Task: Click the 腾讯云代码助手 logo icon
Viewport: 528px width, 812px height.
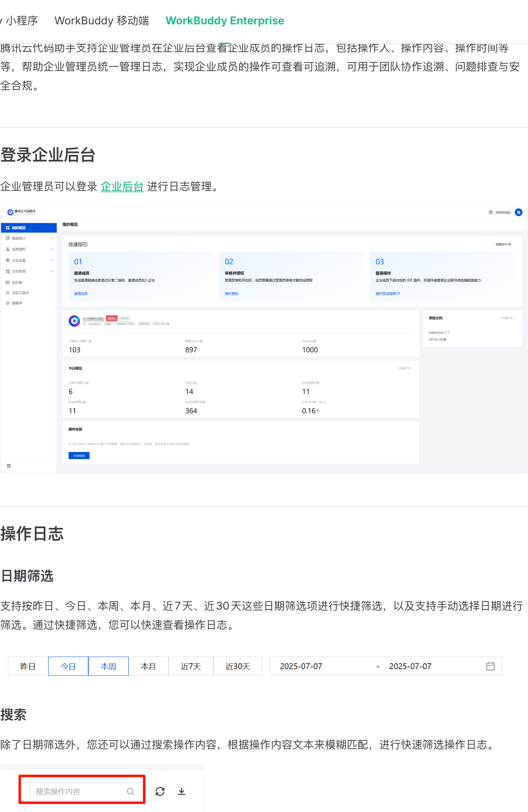Action: [10, 212]
